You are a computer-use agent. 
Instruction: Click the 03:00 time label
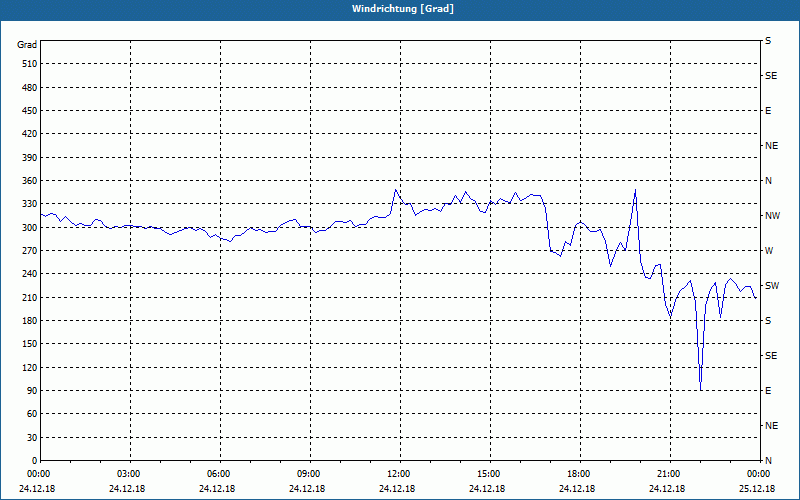pyautogui.click(x=129, y=474)
